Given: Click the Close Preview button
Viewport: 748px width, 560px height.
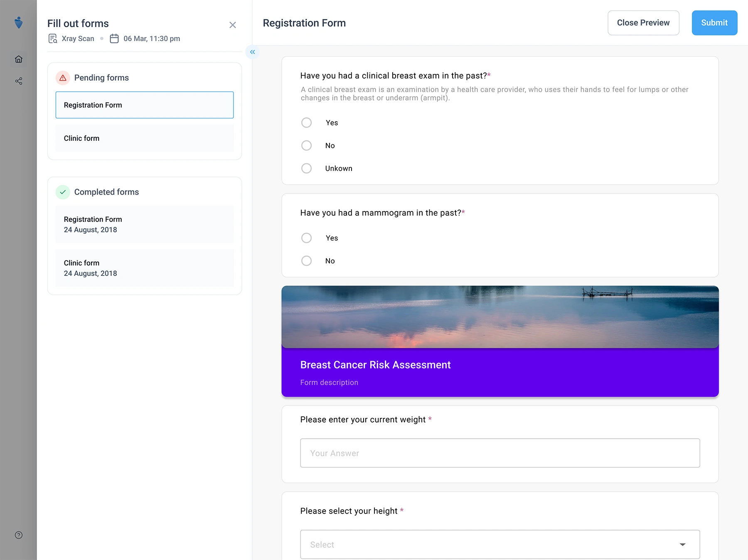Looking at the screenshot, I should (x=643, y=23).
